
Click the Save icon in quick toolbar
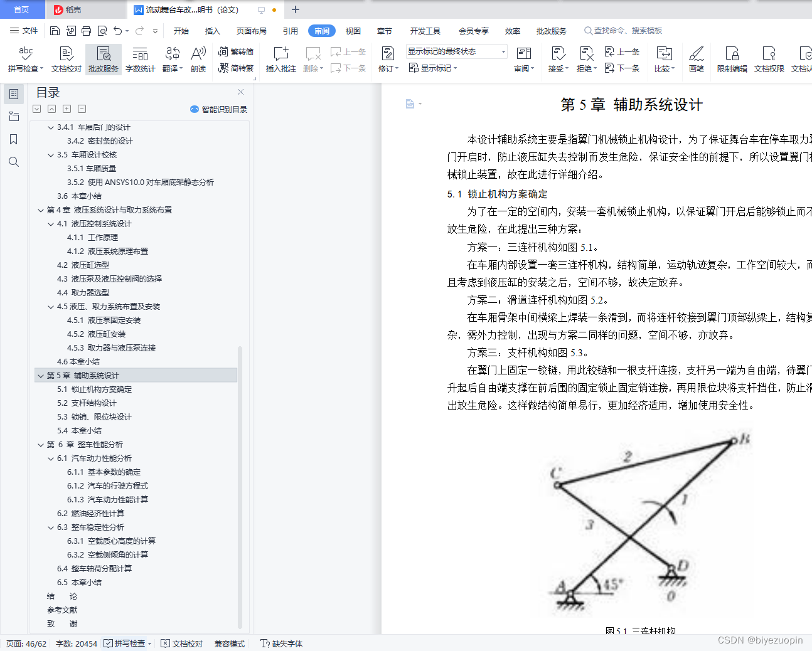[x=55, y=31]
